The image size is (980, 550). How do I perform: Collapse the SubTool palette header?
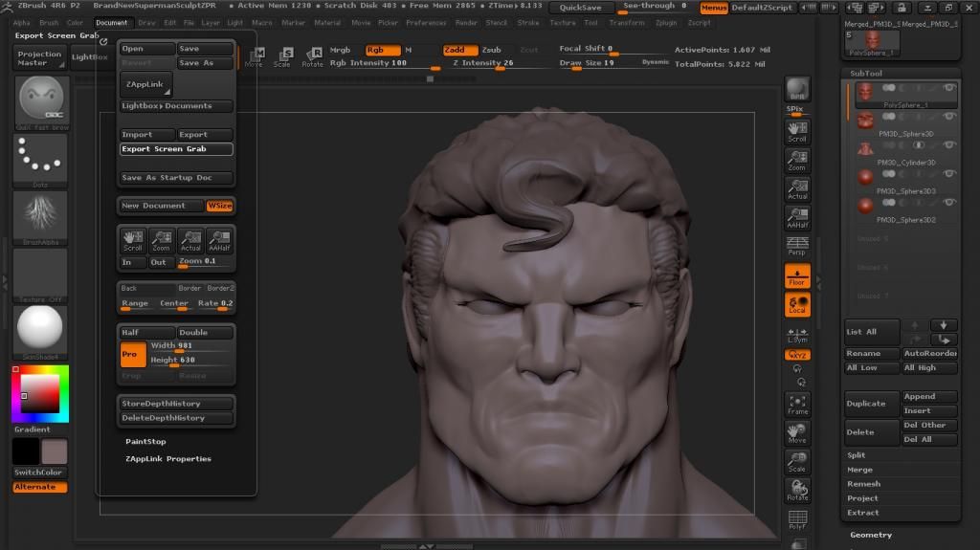(x=865, y=74)
